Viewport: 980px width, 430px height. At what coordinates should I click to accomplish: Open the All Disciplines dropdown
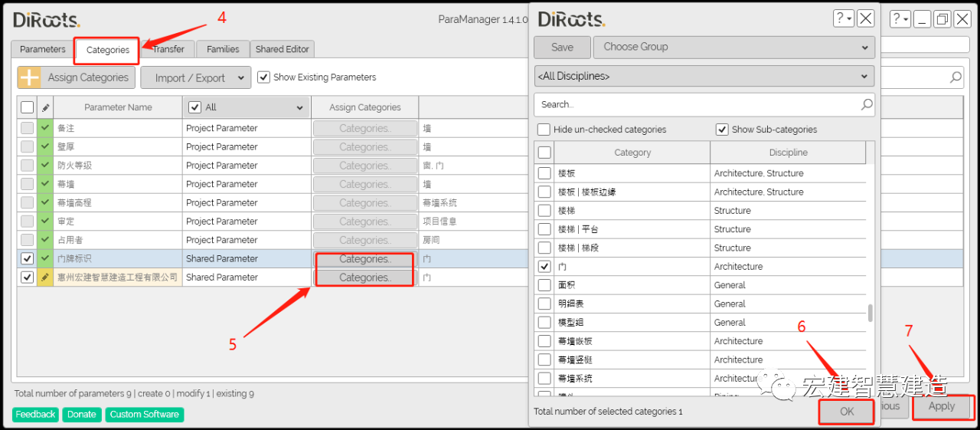[x=704, y=77]
